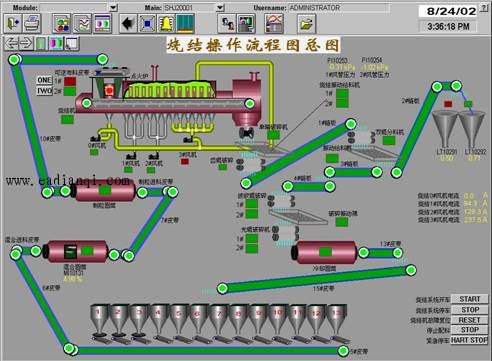Open the trend chart icon with colored lines
492x361 pixels.
tap(82, 24)
